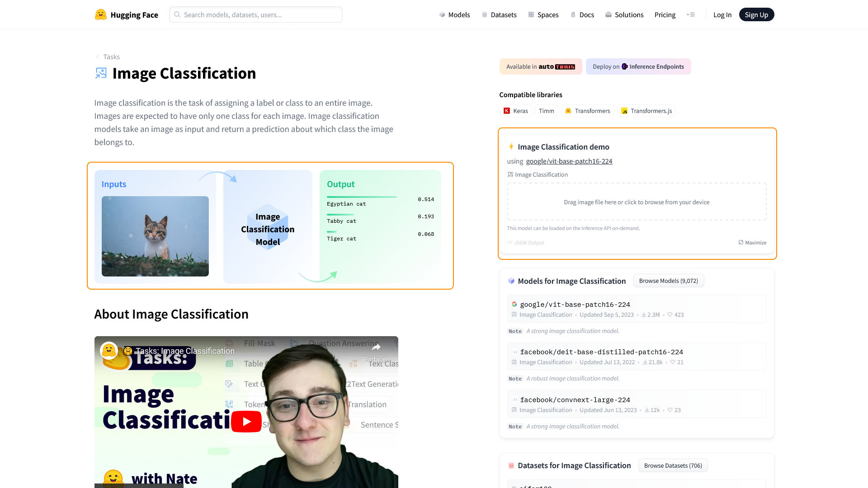Click the Keras library logo
The width and height of the screenshot is (868, 488).
pos(507,111)
